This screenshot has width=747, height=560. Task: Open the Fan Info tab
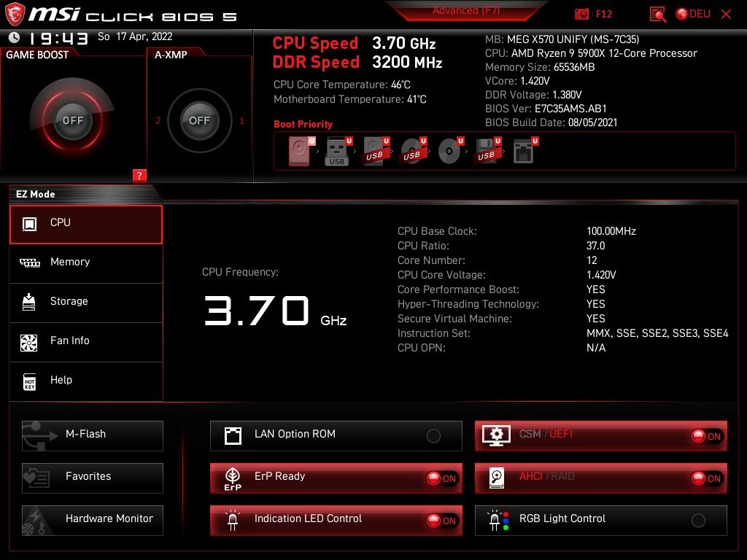[x=86, y=342]
